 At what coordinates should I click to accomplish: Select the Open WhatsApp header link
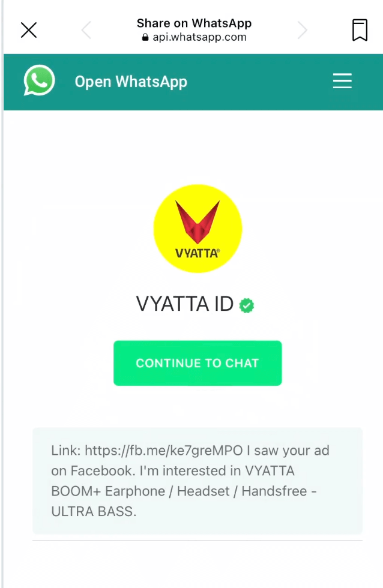[x=131, y=82]
